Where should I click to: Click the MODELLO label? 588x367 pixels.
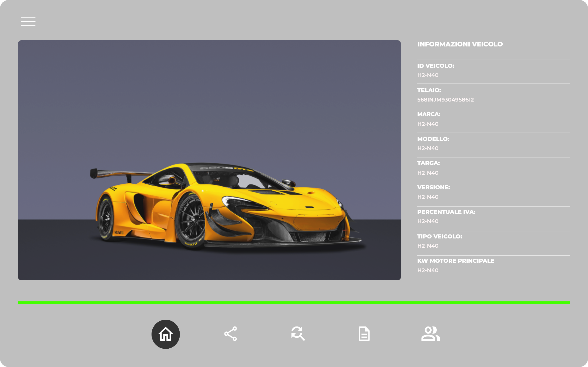[x=433, y=139]
